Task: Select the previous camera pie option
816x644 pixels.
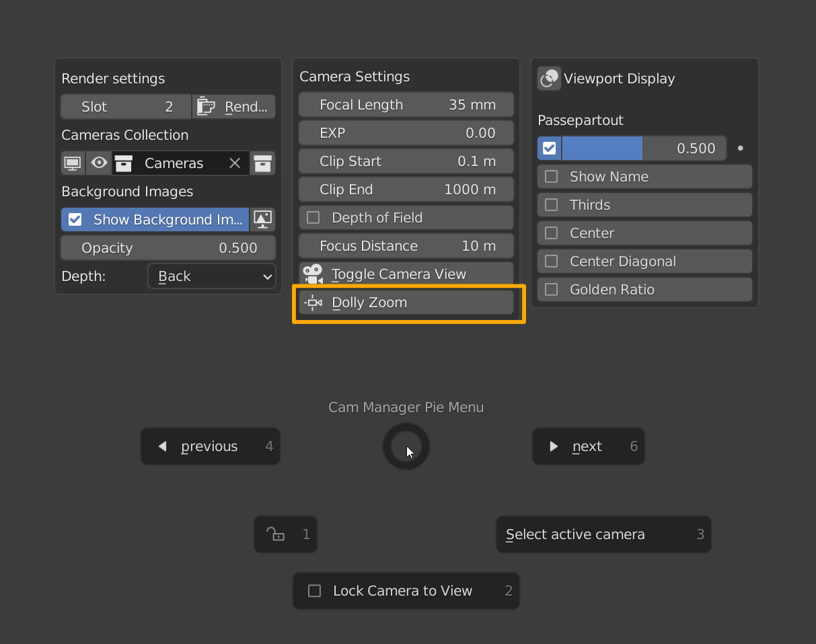Action: 210,446
